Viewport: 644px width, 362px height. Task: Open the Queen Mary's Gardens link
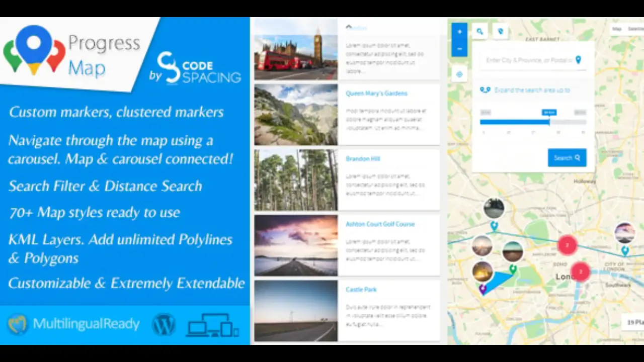376,94
